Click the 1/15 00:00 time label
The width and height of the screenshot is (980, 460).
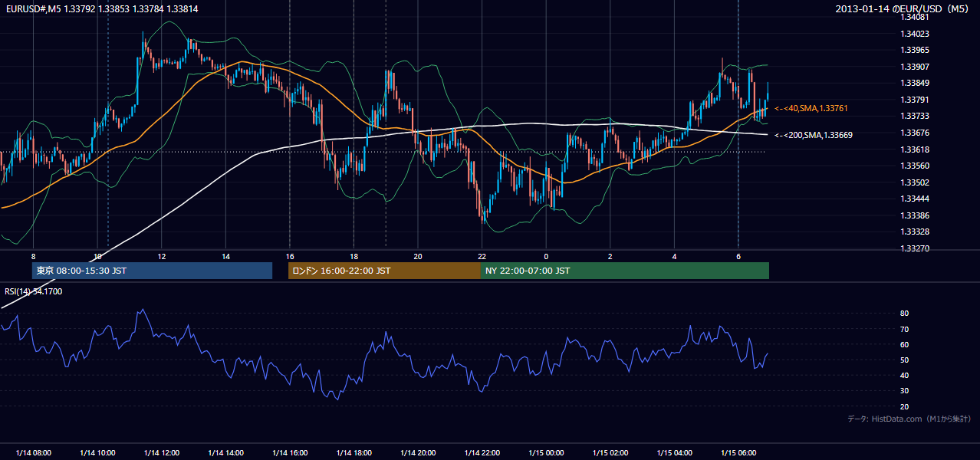click(546, 453)
